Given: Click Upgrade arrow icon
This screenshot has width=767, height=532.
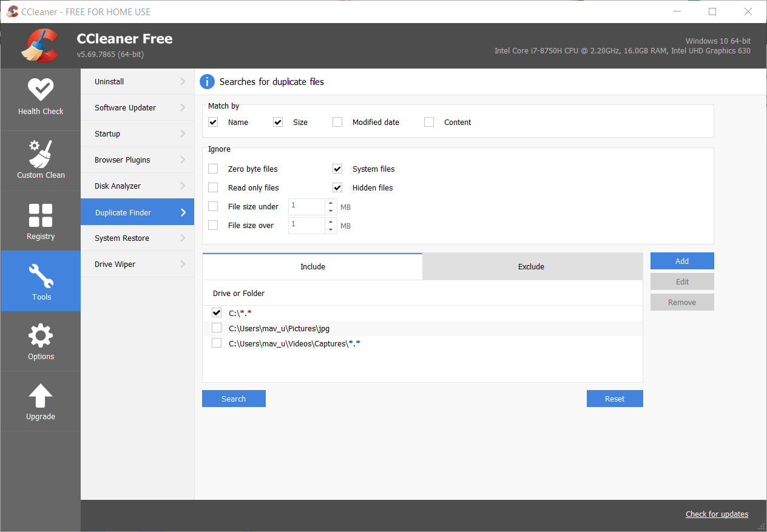Looking at the screenshot, I should 41,396.
